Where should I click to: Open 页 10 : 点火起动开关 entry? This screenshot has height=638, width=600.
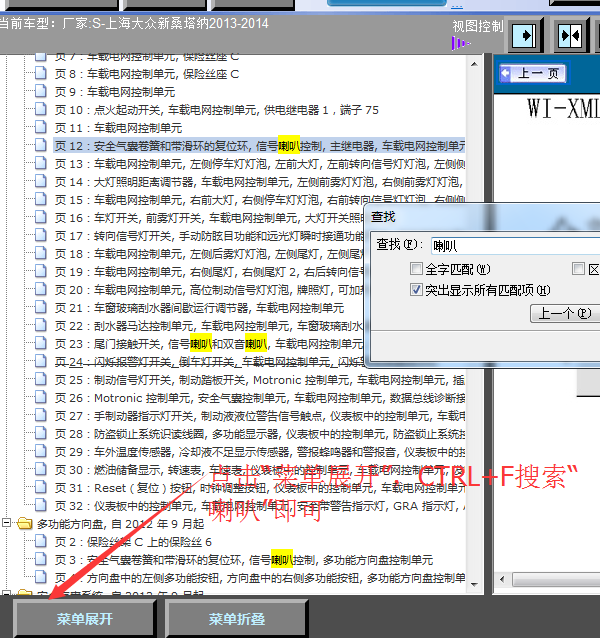tap(217, 110)
